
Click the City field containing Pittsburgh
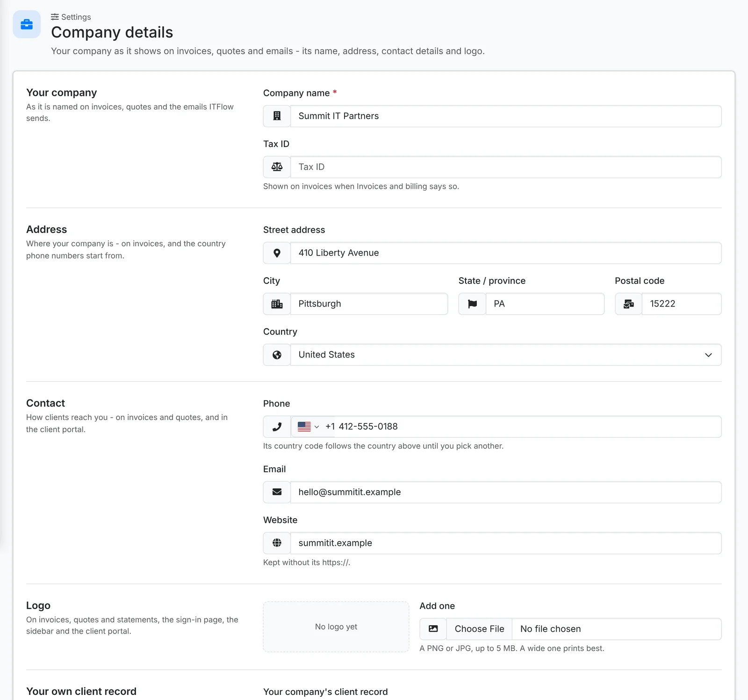pos(369,304)
